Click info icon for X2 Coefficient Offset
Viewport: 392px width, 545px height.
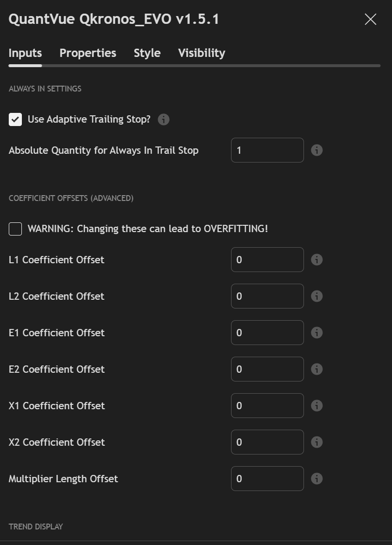(317, 442)
